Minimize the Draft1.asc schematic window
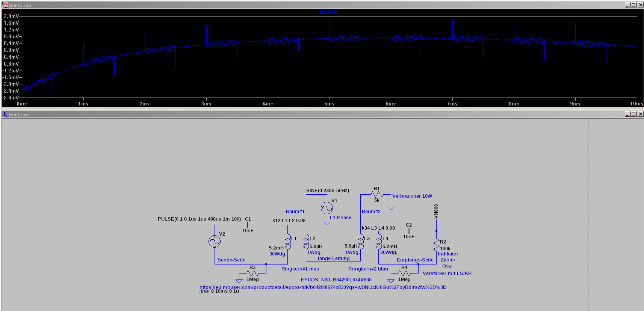Viewport: 644px width, 311px height. pos(627,114)
